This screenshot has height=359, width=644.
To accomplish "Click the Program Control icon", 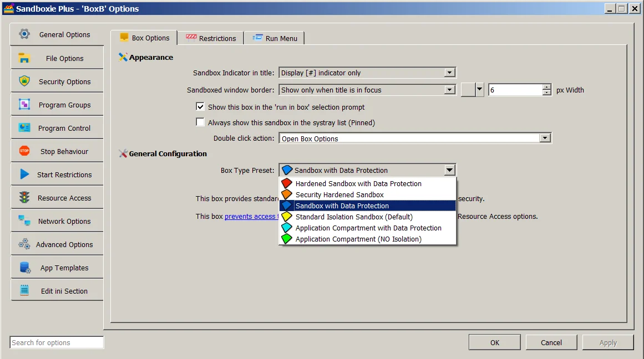I will pos(24,127).
